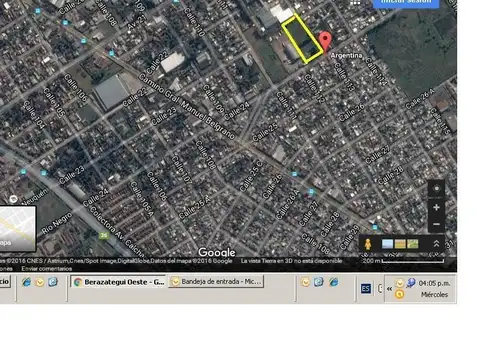
Task: Click the round place marker near Neuquén
Action: [13, 199]
